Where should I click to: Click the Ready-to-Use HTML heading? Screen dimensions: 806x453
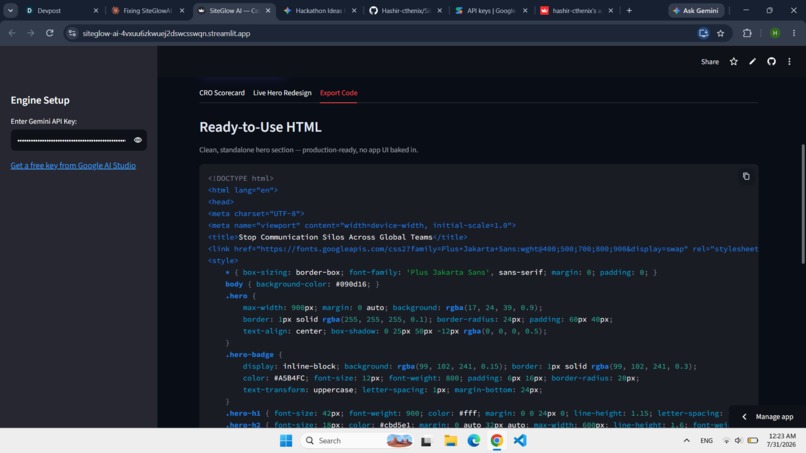[261, 127]
